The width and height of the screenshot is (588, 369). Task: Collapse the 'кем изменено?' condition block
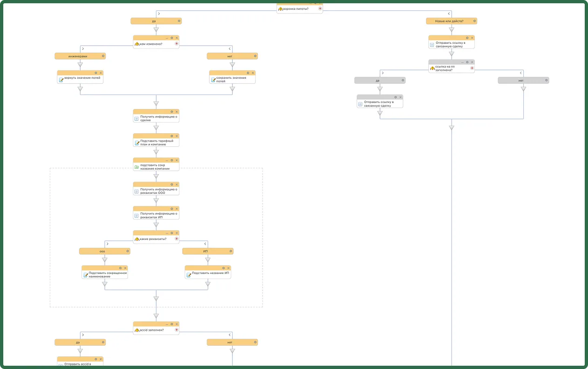(x=167, y=38)
